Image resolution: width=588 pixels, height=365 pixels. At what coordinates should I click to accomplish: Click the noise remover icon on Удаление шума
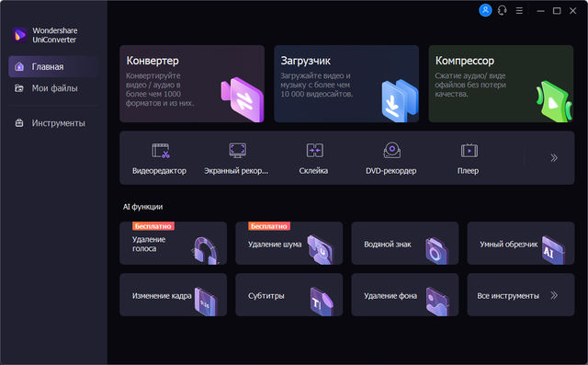(320, 249)
